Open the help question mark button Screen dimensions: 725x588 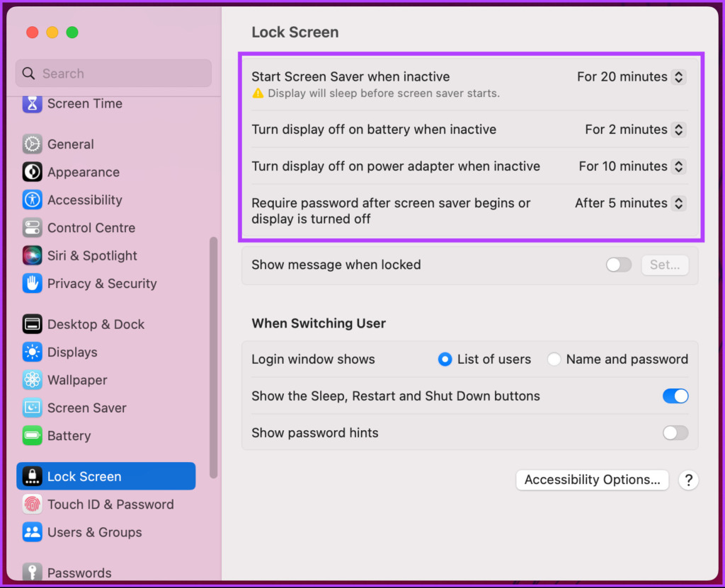(688, 480)
